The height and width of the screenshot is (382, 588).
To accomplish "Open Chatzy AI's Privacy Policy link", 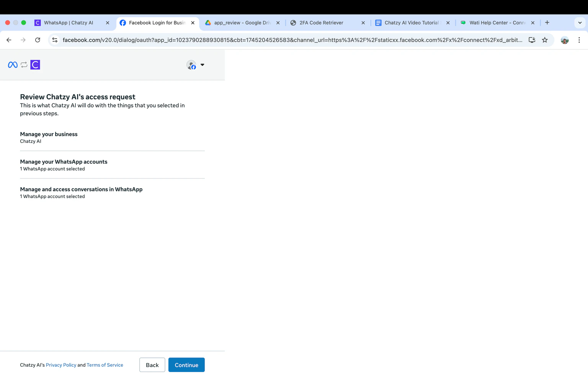I will tap(61, 365).
